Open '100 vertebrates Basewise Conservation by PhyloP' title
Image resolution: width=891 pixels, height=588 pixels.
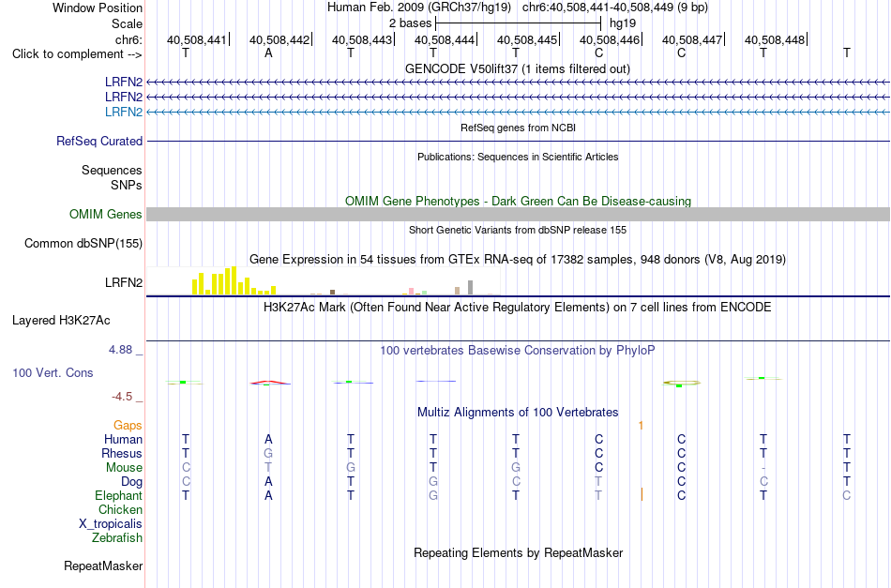[x=518, y=351]
